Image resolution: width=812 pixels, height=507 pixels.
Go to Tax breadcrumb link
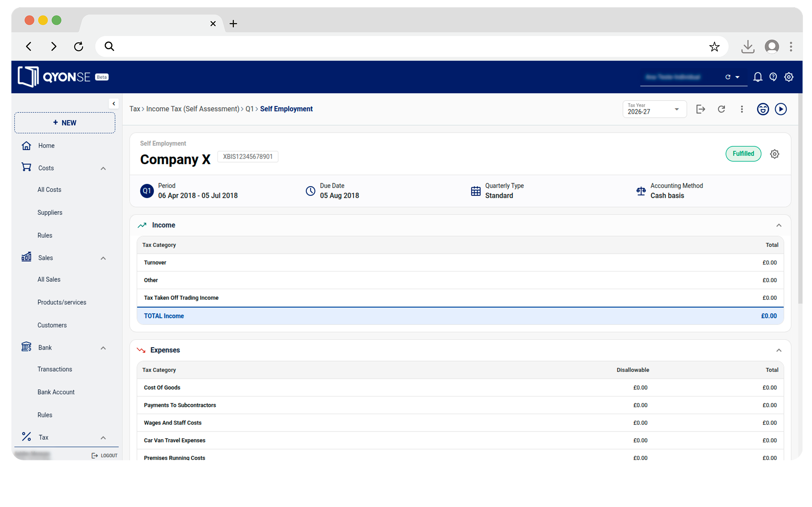(134, 109)
